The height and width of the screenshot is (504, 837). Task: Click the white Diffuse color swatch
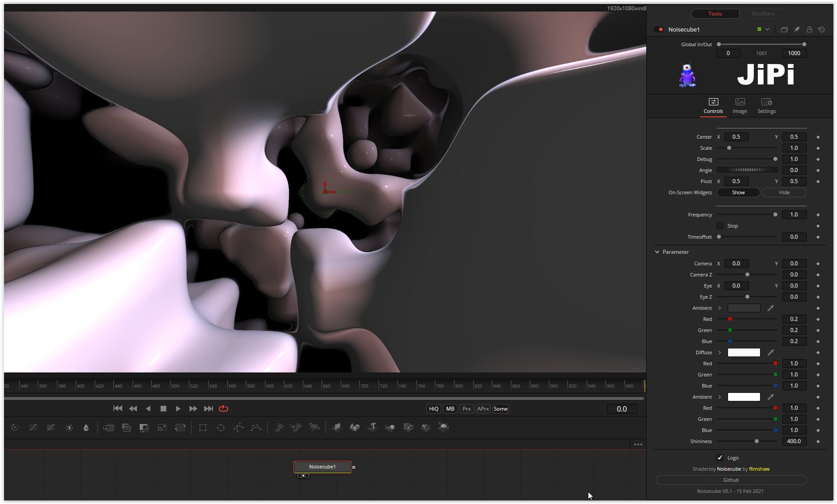(744, 352)
